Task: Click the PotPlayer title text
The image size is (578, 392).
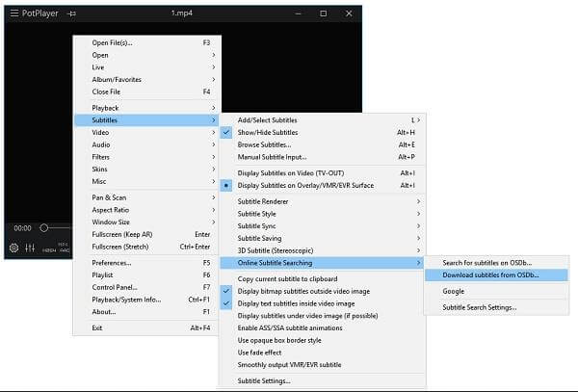Action: click(40, 13)
